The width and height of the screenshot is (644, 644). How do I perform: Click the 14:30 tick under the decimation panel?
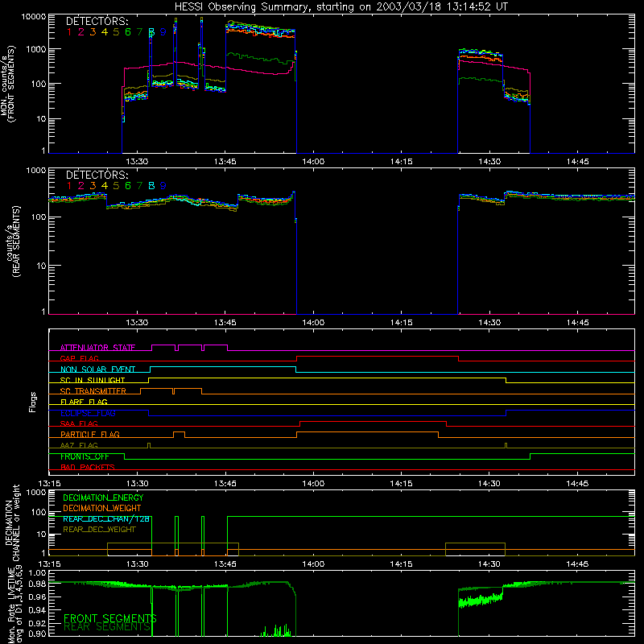tap(489, 564)
